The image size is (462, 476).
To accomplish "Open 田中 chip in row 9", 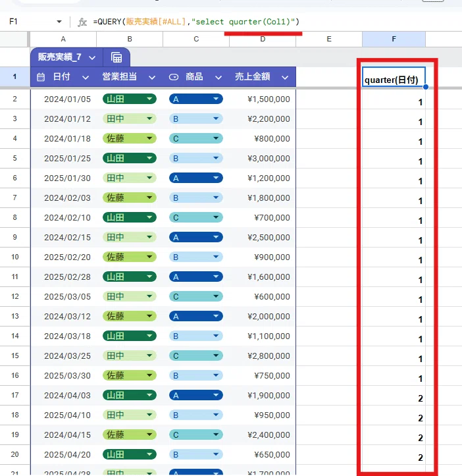I will coord(129,237).
